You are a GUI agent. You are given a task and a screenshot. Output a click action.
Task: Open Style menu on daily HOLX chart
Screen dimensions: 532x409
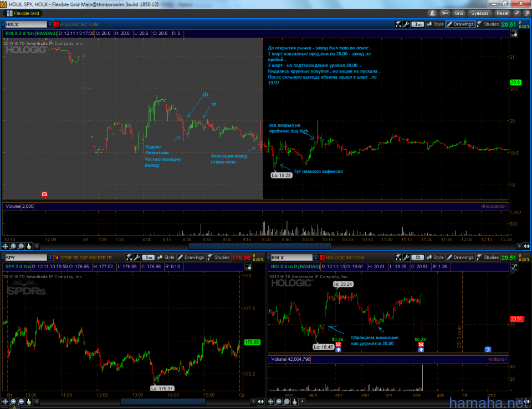[x=436, y=257]
